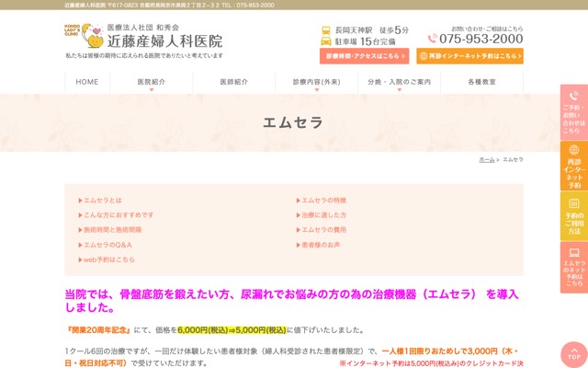Open the 各種教室 navigation item

[481, 82]
